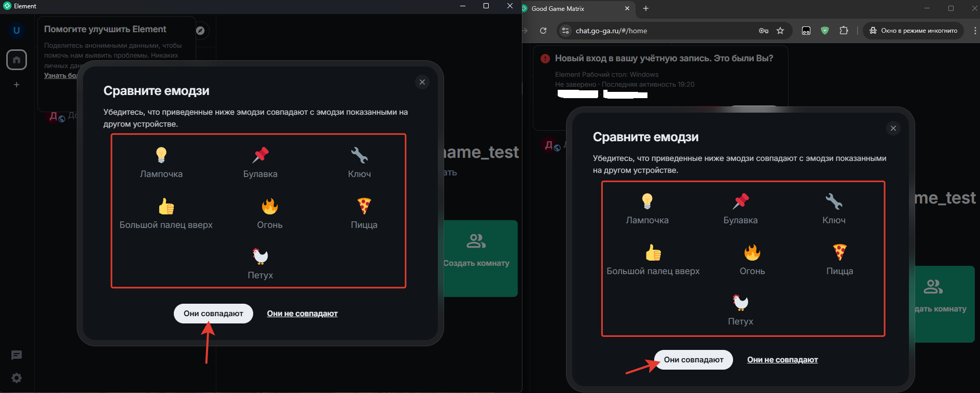Open the puzzle-piece Extensions menu

click(x=844, y=31)
